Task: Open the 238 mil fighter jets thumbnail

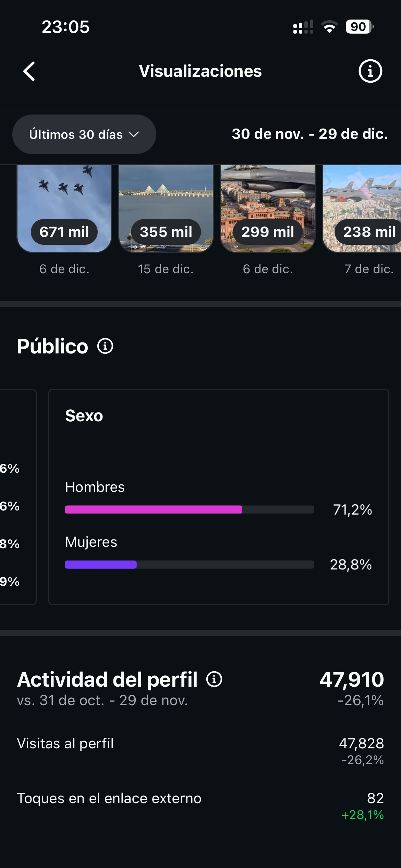Action: click(362, 208)
